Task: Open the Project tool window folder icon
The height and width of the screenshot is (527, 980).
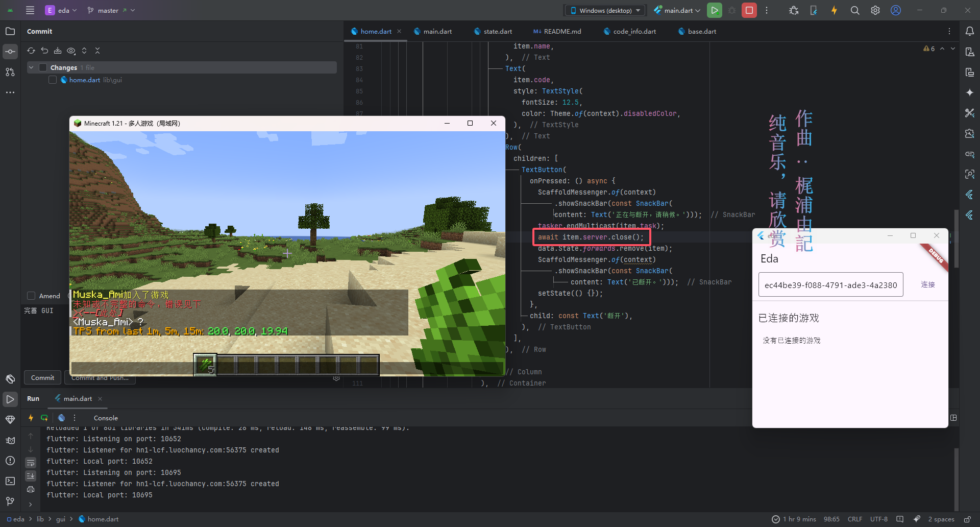Action: click(10, 31)
